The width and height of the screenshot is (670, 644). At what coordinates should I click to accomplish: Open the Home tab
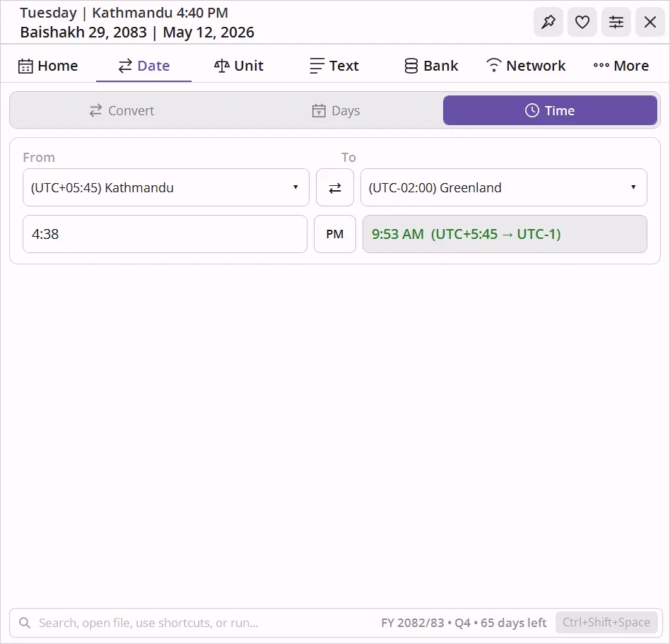48,66
